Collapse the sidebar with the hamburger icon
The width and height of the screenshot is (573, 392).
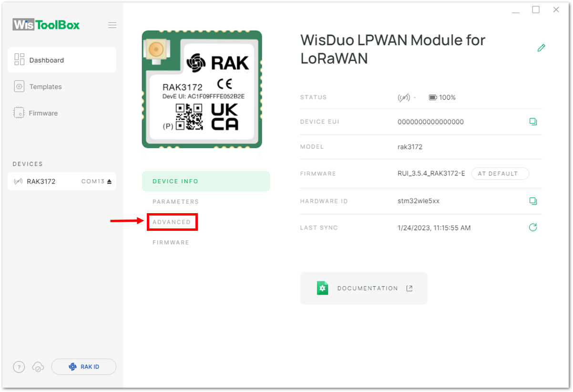pos(112,25)
